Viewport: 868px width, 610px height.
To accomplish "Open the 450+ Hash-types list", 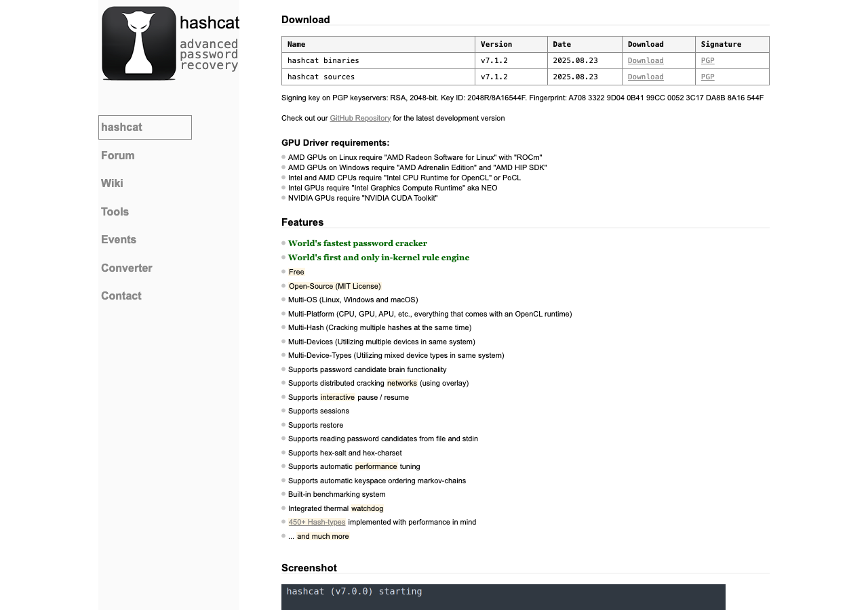I will tap(317, 522).
